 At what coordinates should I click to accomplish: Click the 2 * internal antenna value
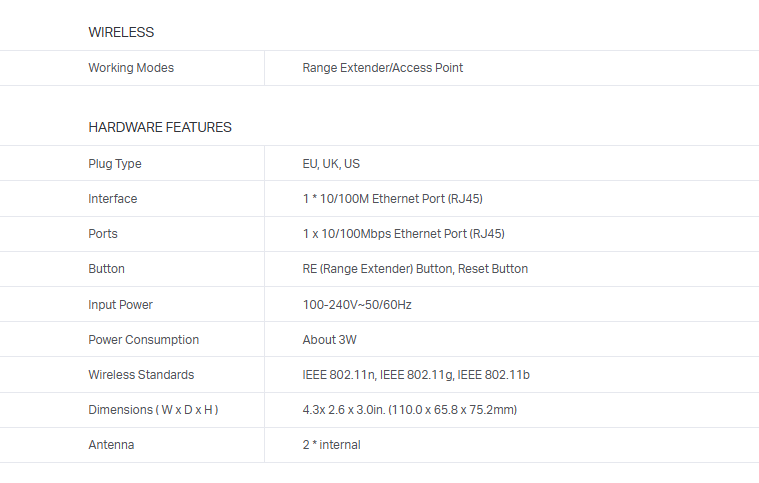click(x=331, y=445)
